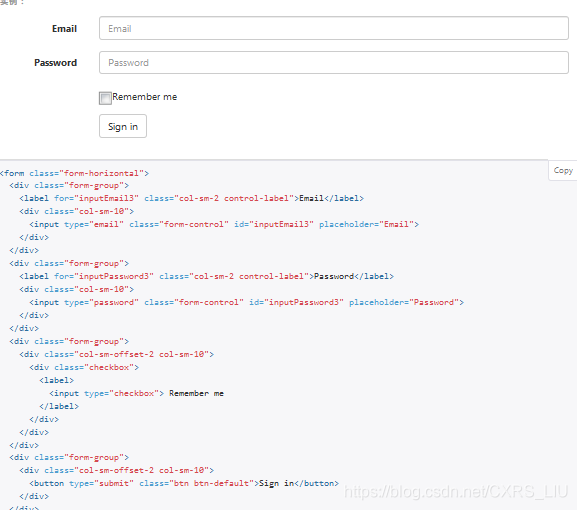Click the Sign in button
Image resolution: width=577 pixels, height=510 pixels.
123,126
